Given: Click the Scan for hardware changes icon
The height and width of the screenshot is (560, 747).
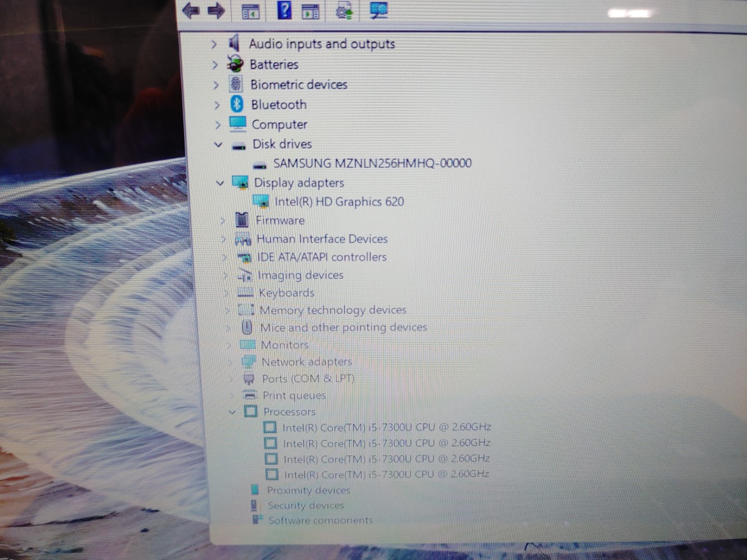Looking at the screenshot, I should point(378,10).
